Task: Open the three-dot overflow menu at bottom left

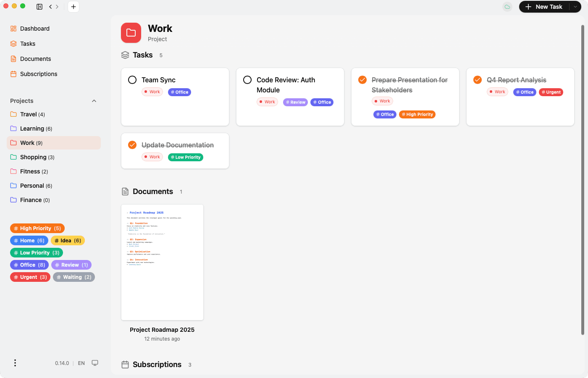Action: (x=15, y=362)
